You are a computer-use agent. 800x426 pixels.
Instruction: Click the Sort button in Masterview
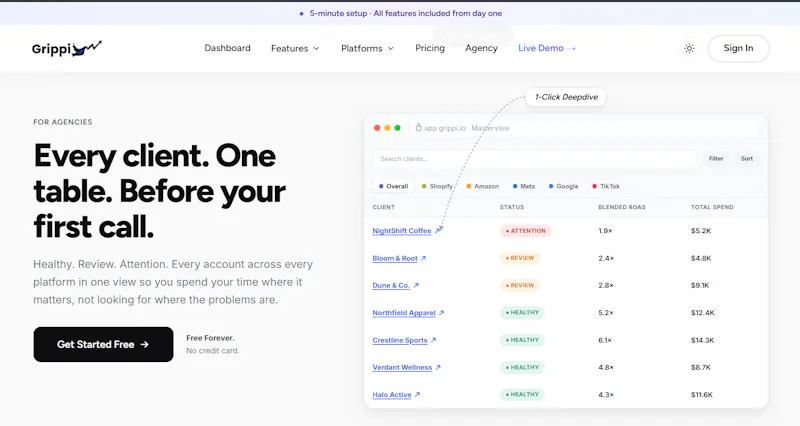747,159
